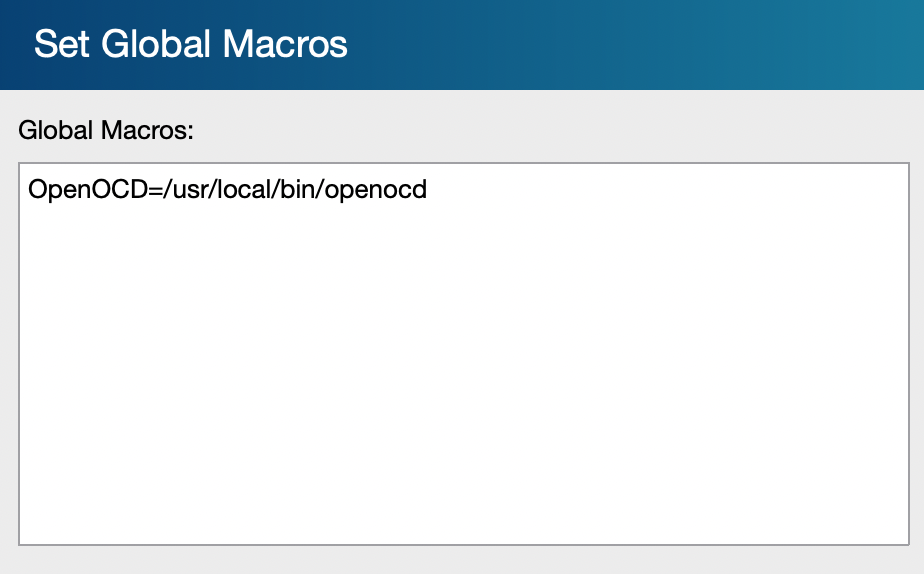Click the word 'Set' in the header
The width and height of the screenshot is (924, 574).
[x=61, y=44]
